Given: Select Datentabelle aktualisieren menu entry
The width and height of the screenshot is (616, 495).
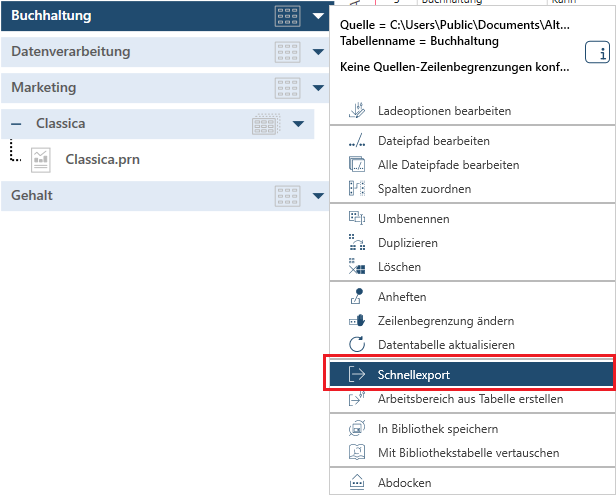Looking at the screenshot, I should 446,345.
